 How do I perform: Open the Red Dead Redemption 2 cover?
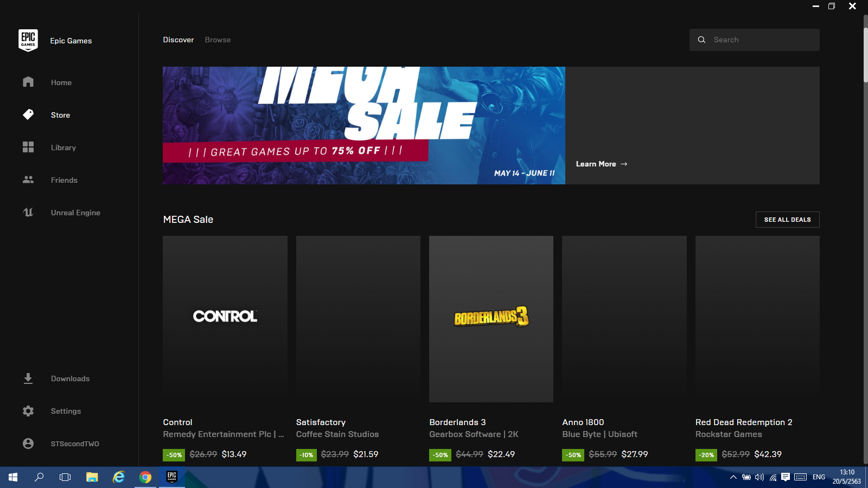[x=757, y=319]
